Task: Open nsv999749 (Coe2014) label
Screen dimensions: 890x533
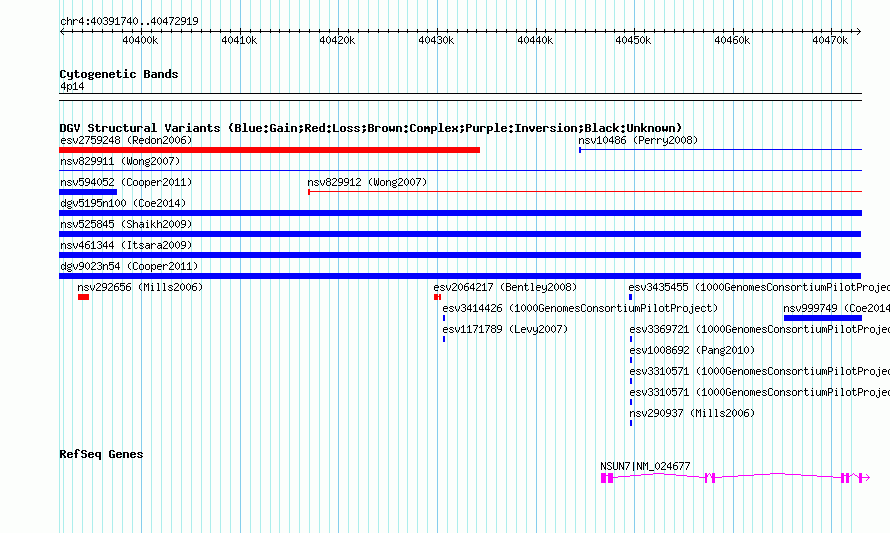Action: (837, 308)
